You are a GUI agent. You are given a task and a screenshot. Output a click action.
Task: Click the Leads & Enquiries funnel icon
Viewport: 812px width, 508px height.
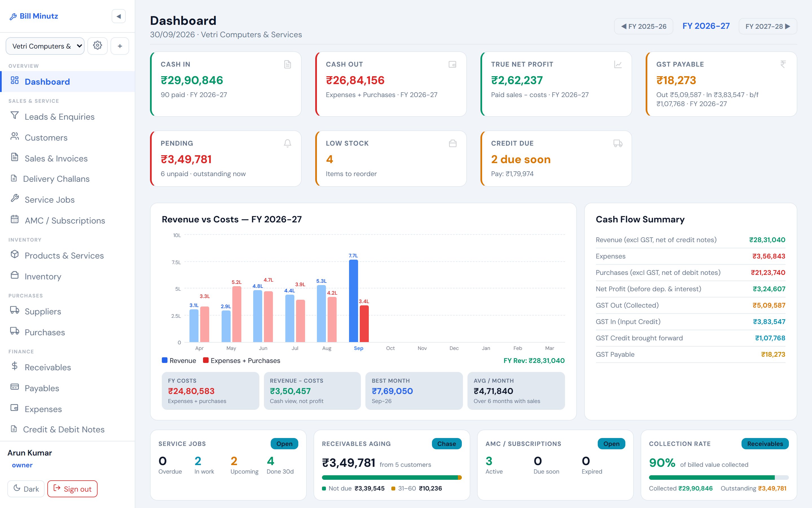click(x=15, y=115)
